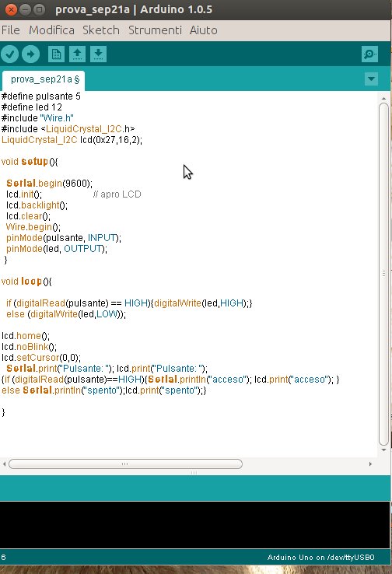Click the vertical scrollbar down arrow

click(x=383, y=450)
